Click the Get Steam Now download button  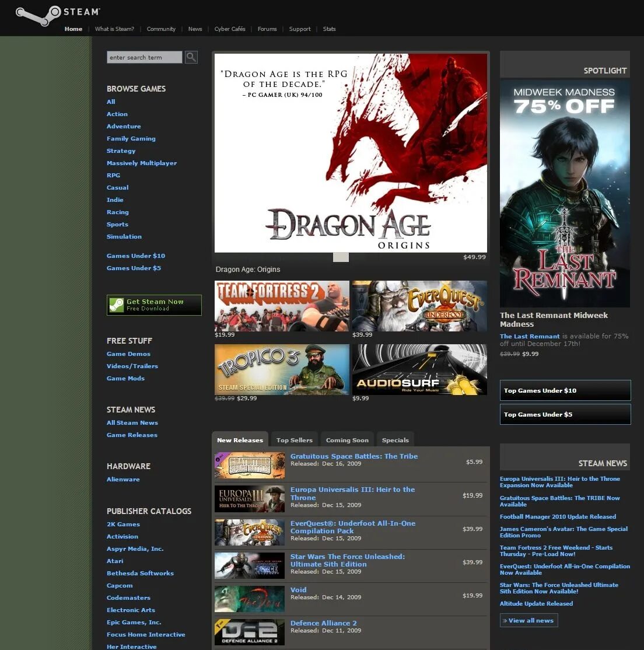154,305
